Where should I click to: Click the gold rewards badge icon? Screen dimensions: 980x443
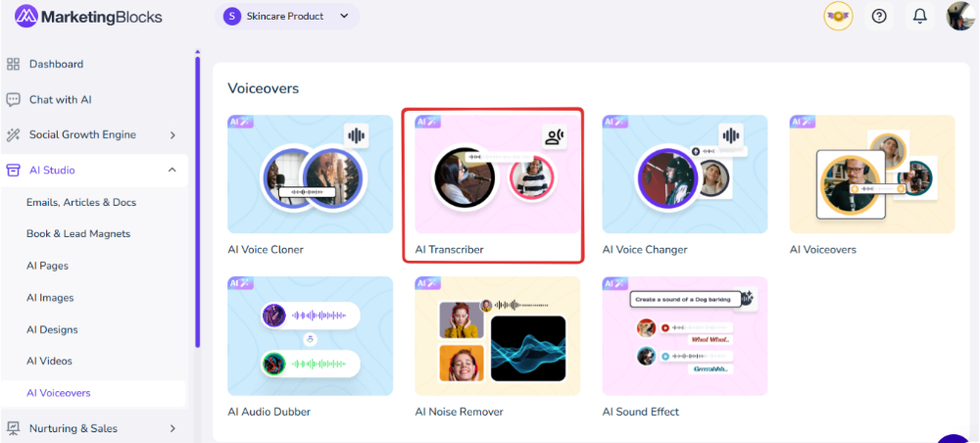click(x=838, y=17)
